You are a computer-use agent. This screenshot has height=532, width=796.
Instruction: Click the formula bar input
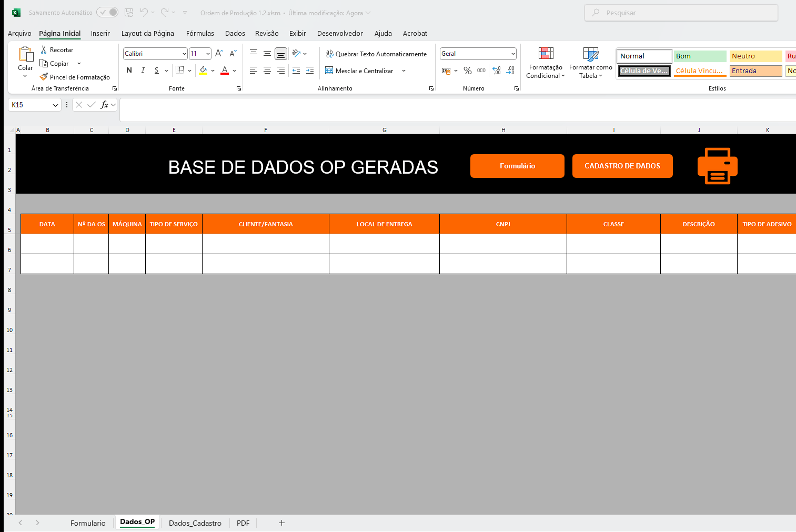(x=458, y=110)
